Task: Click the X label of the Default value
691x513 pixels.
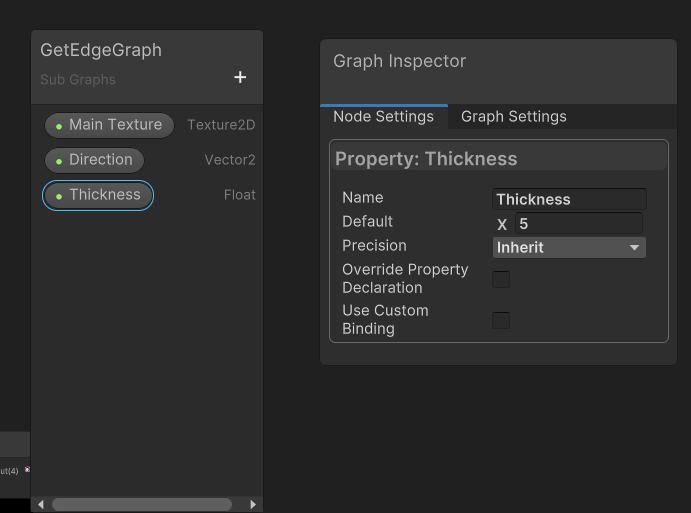Action: 502,224
